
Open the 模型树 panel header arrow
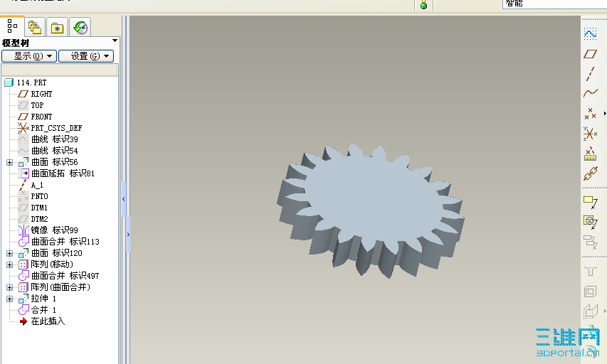(115, 41)
